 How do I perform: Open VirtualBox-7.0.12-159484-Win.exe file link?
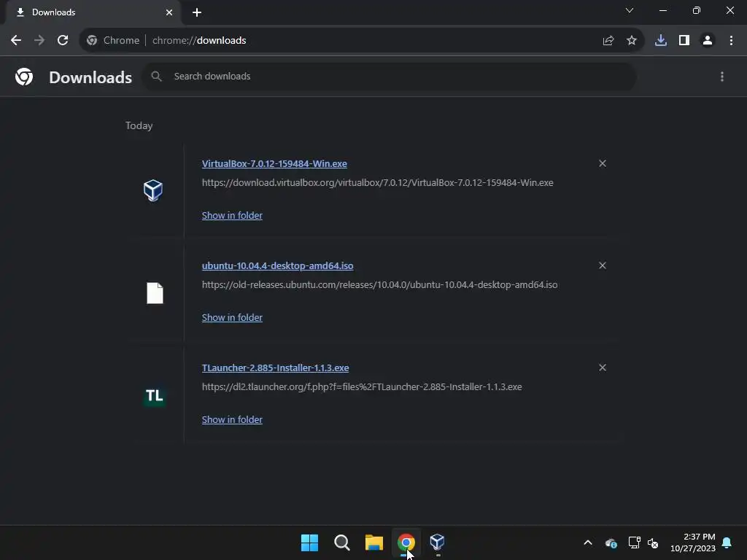pos(274,163)
